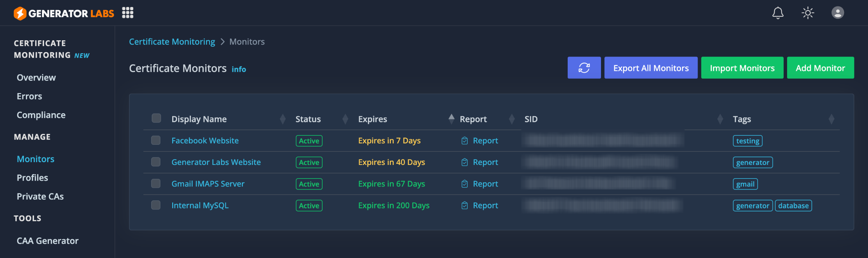Image resolution: width=868 pixels, height=258 pixels.
Task: Open Compliance in the sidebar
Action: pyautogui.click(x=41, y=115)
